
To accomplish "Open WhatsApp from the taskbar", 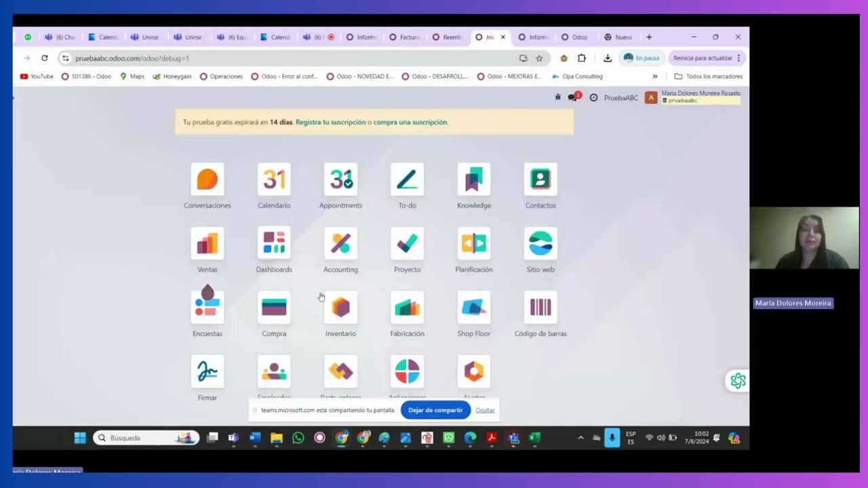I will click(x=298, y=438).
